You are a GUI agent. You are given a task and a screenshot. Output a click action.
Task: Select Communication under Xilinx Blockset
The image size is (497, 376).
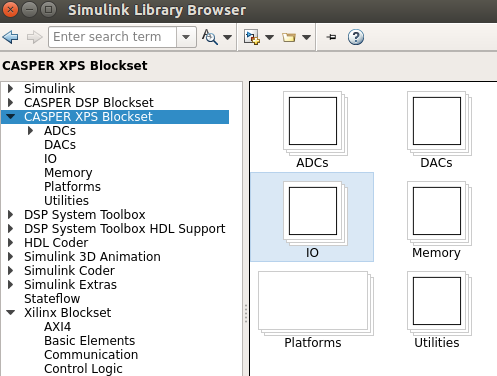pyautogui.click(x=91, y=355)
